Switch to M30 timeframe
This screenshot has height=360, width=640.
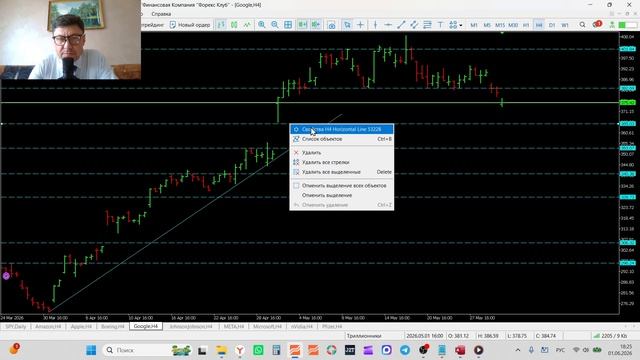(x=513, y=25)
